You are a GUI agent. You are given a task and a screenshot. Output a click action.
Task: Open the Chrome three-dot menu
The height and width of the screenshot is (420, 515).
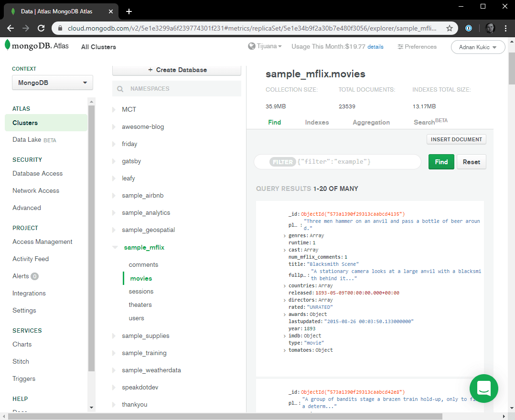coord(506,28)
